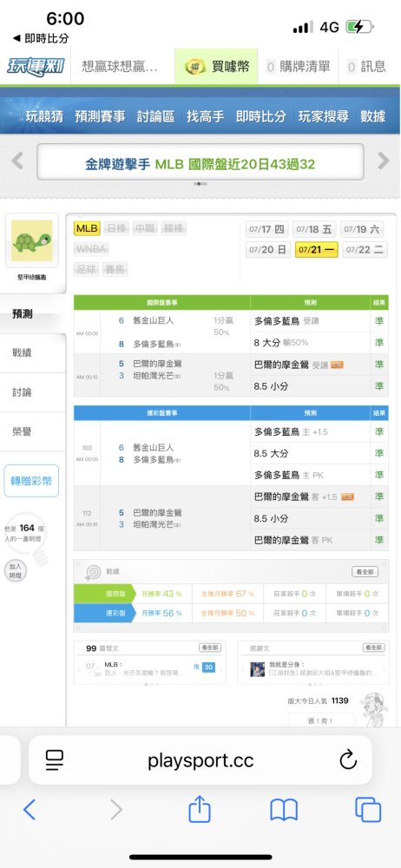
Task: Open Safari tabs overview icon
Action: [x=368, y=810]
